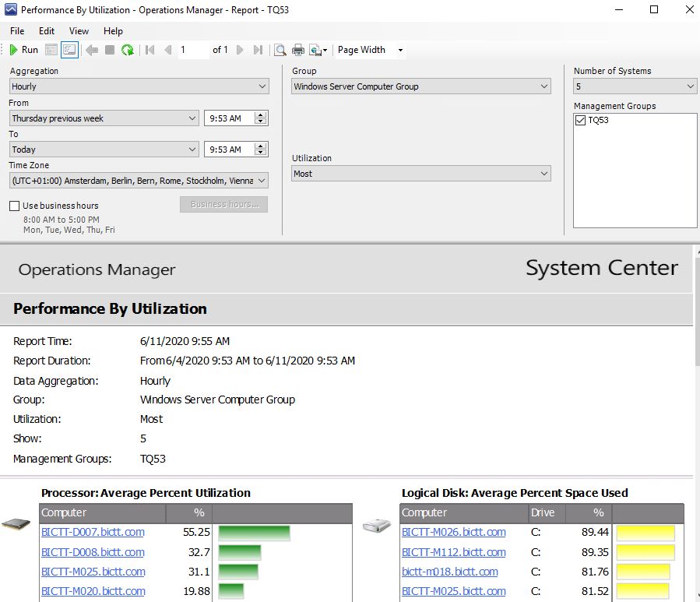Click the 19.88 processor percent value

[196, 591]
